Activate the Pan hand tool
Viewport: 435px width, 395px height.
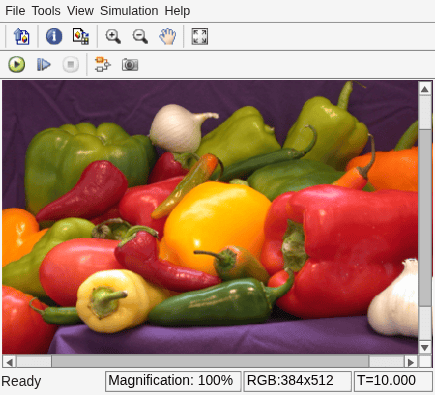(x=167, y=36)
